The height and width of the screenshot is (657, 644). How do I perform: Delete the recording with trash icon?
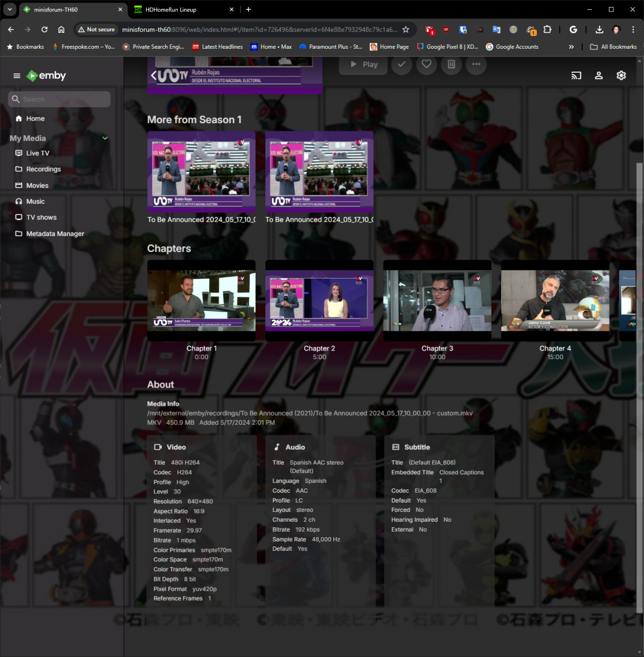click(451, 65)
